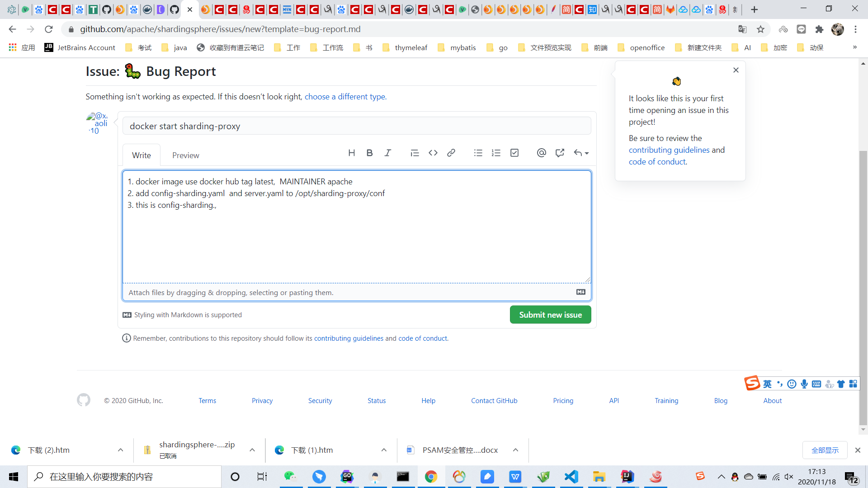Insert a numbered list

point(496,153)
